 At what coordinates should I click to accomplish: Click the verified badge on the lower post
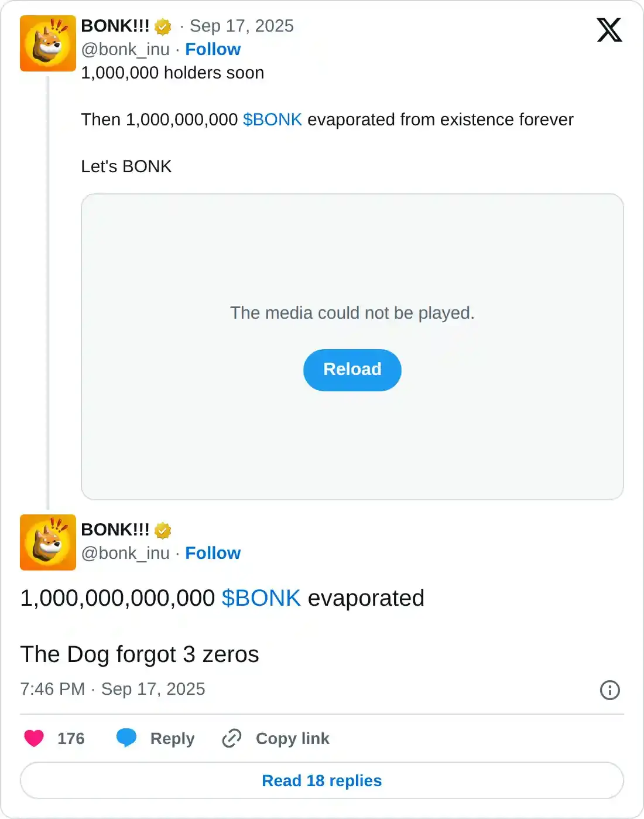(x=163, y=531)
